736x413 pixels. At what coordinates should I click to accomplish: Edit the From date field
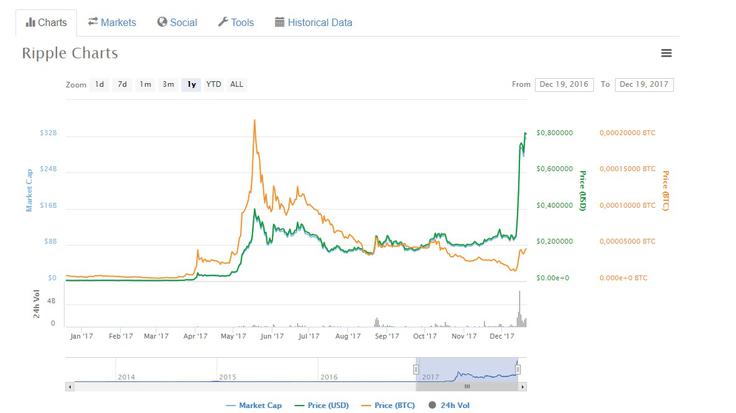[564, 84]
